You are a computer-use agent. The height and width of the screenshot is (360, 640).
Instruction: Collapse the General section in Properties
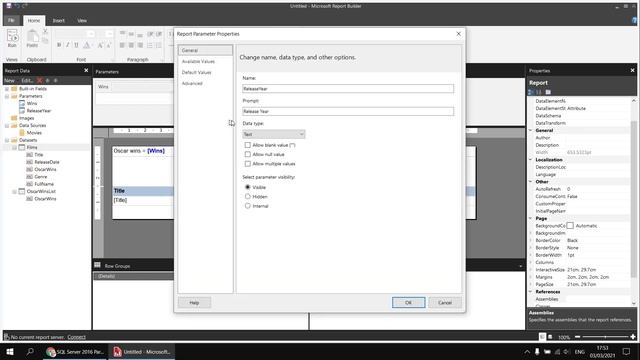click(x=531, y=130)
